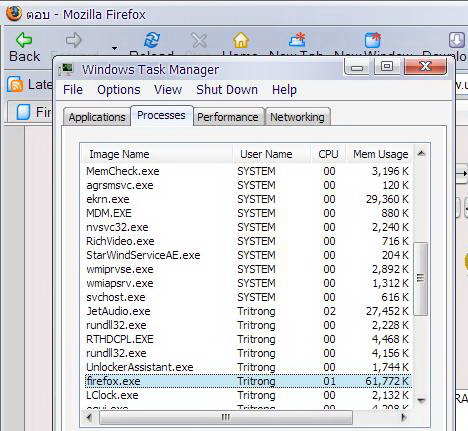Screen dimensions: 468x431
Task: Maximize the Task Manager window
Action: pyautogui.click(x=387, y=67)
